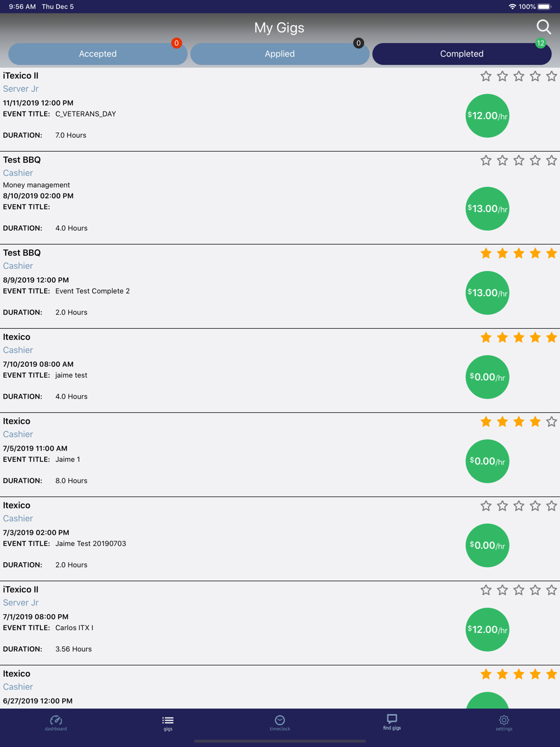
Task: Rate Jaime Test 20190703 gig three stars
Action: [519, 506]
